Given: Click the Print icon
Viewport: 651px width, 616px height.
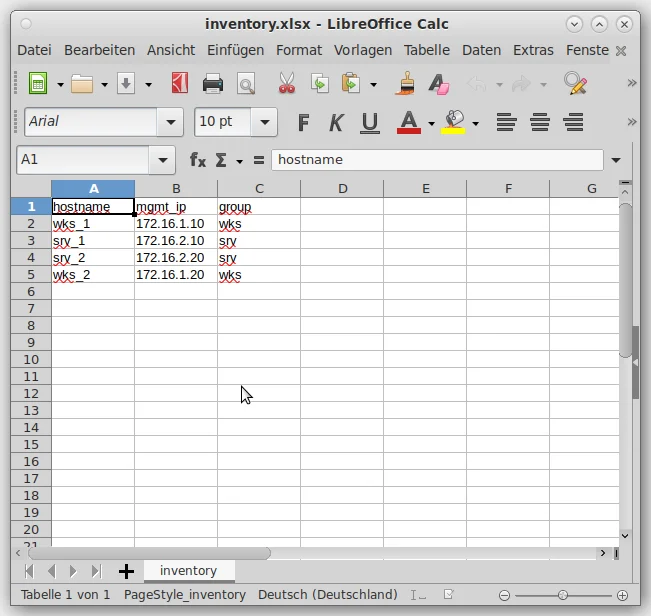Looking at the screenshot, I should pos(213,83).
